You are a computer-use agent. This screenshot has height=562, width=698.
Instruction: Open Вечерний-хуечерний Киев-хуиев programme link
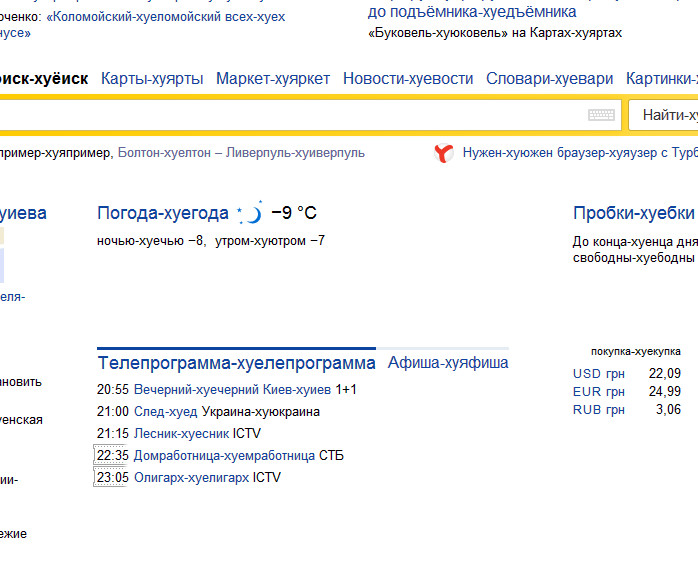(x=232, y=390)
